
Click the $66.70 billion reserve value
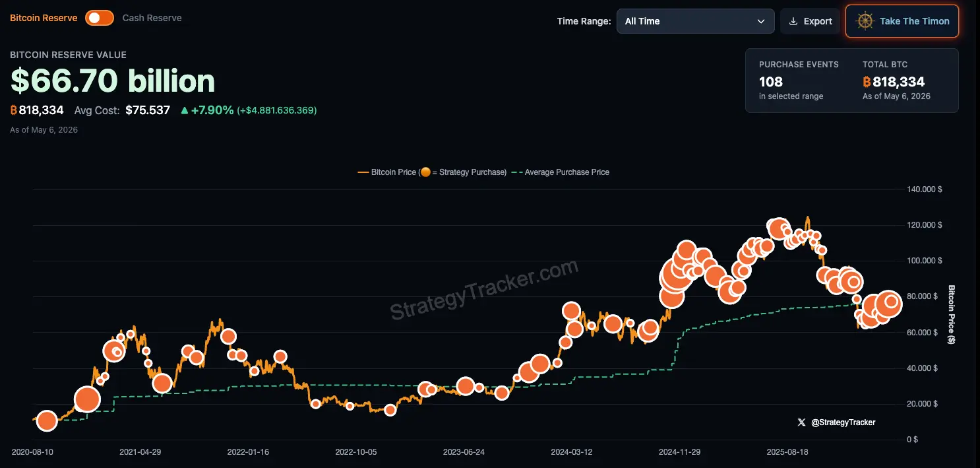pyautogui.click(x=113, y=81)
